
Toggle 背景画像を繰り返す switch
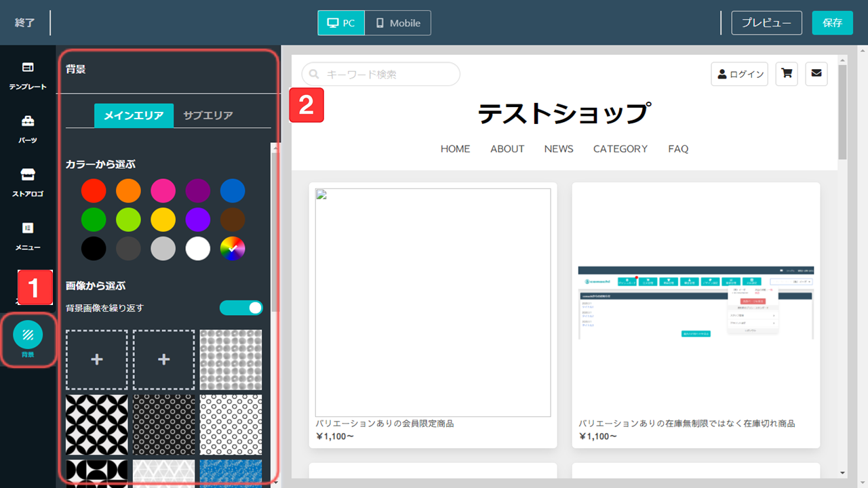tap(241, 308)
